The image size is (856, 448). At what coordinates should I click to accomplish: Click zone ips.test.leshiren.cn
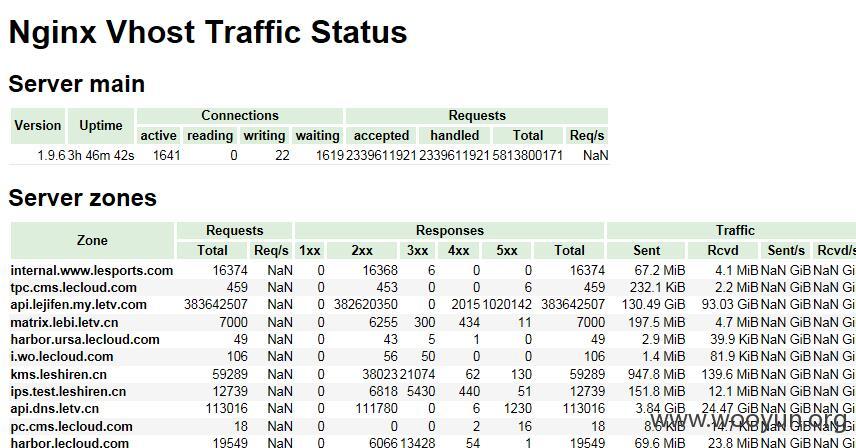[x=68, y=392]
